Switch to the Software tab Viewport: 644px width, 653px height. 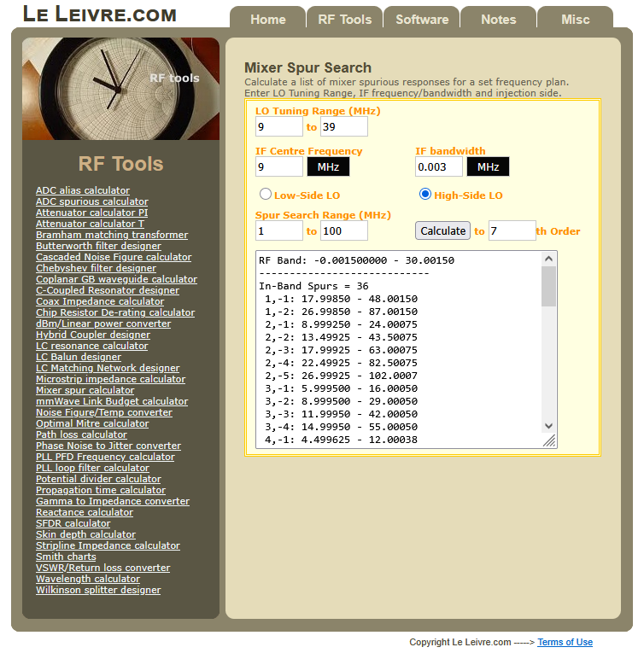click(x=421, y=19)
